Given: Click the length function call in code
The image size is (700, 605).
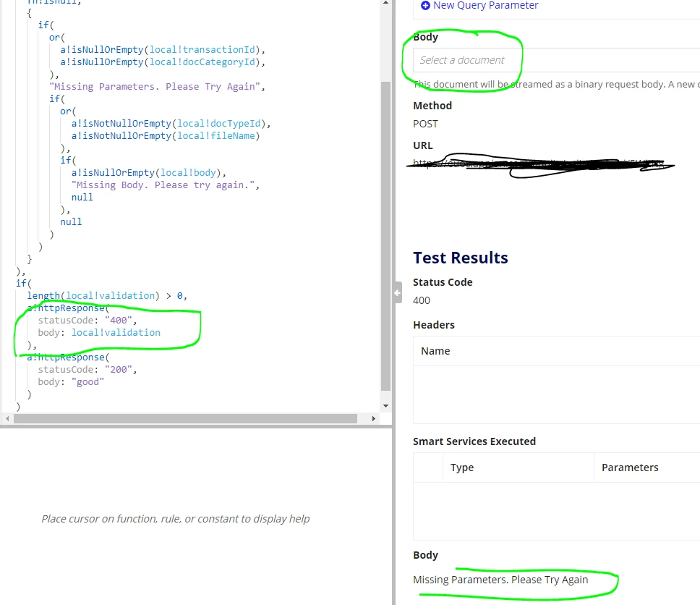Looking at the screenshot, I should pos(43,295).
